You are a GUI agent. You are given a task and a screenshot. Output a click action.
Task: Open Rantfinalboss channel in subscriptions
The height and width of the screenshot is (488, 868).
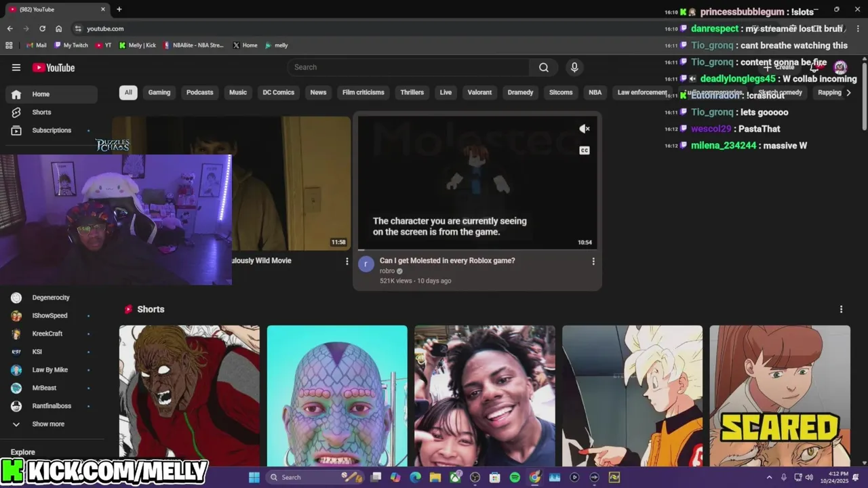pyautogui.click(x=52, y=406)
